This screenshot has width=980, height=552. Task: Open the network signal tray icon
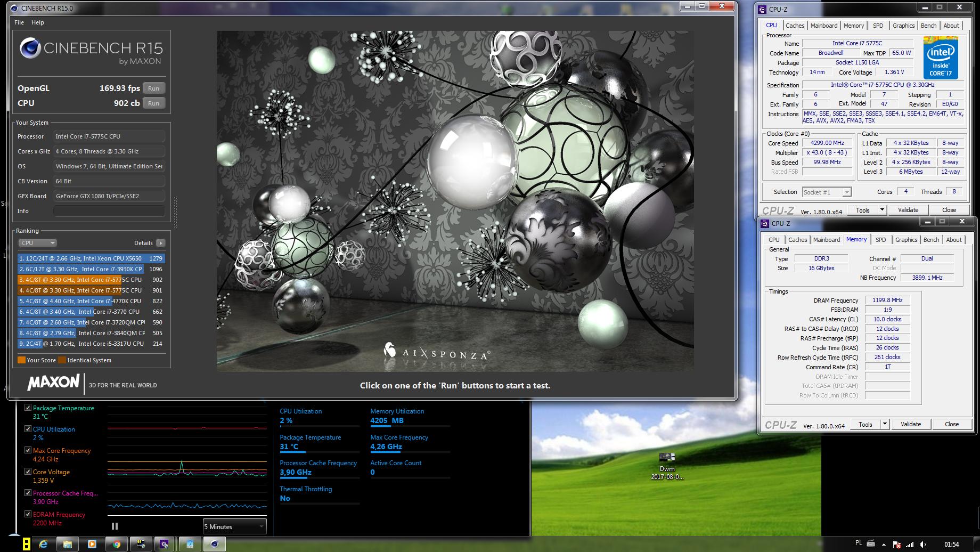pos(910,545)
